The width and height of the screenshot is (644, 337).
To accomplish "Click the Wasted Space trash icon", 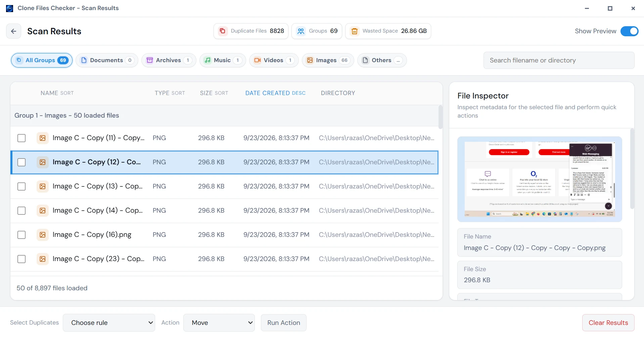I will pyautogui.click(x=354, y=31).
